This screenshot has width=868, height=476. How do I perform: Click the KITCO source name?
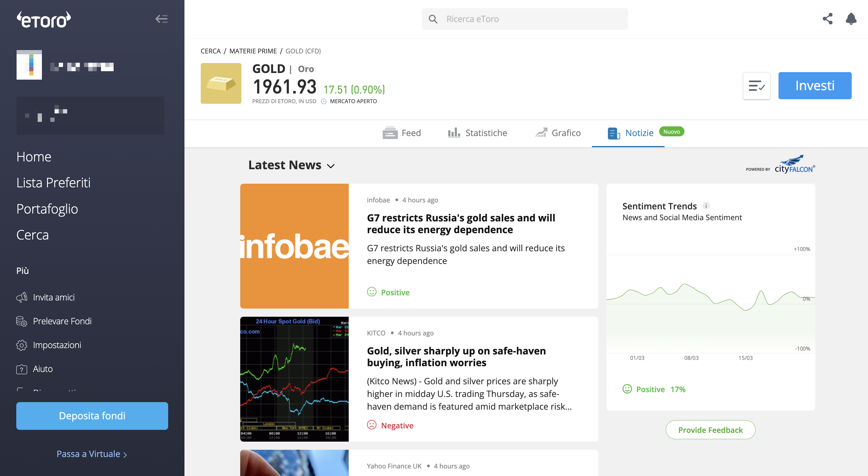pyautogui.click(x=376, y=333)
